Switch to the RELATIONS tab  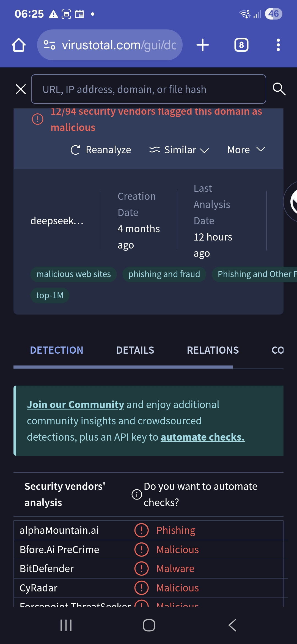click(213, 350)
